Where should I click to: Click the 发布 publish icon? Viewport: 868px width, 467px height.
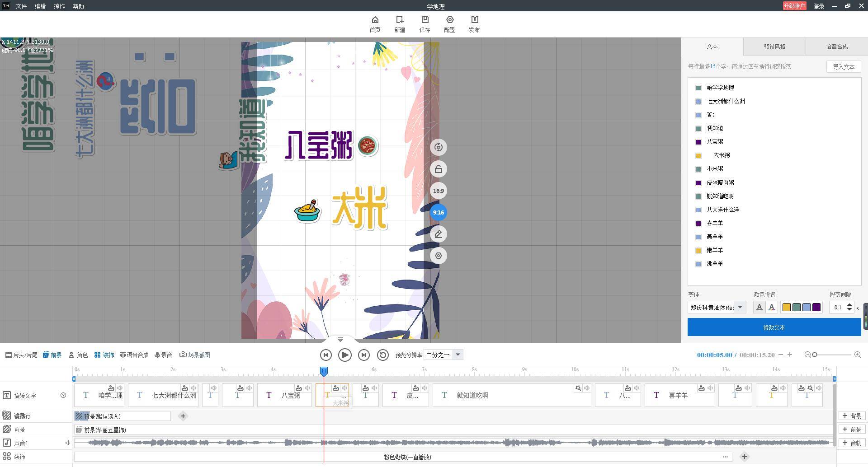474,24
